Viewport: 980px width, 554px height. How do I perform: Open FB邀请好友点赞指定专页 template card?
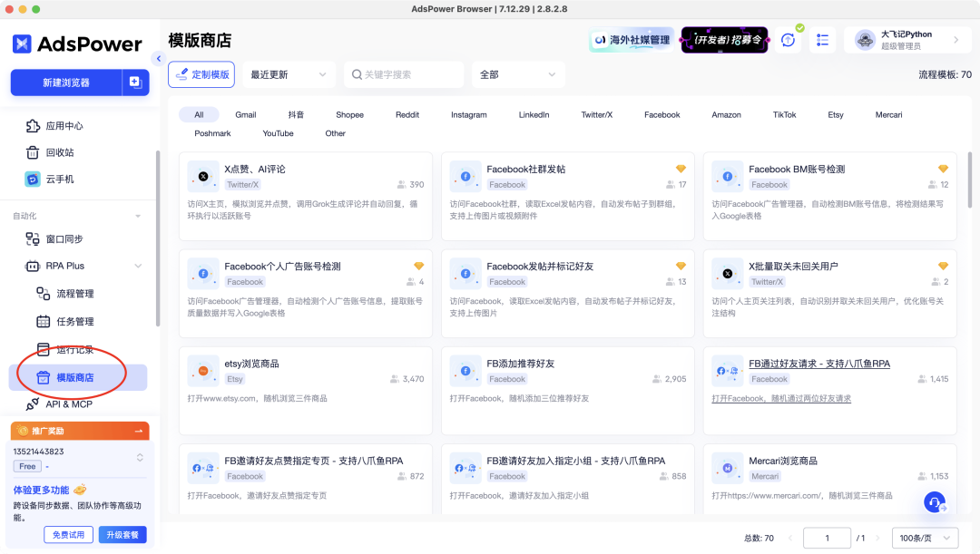(x=306, y=479)
